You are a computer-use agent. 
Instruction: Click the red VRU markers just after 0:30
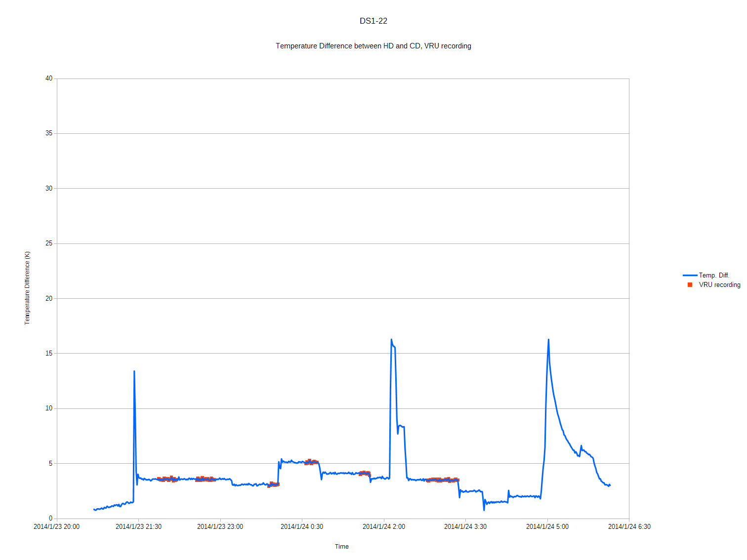pyautogui.click(x=311, y=462)
